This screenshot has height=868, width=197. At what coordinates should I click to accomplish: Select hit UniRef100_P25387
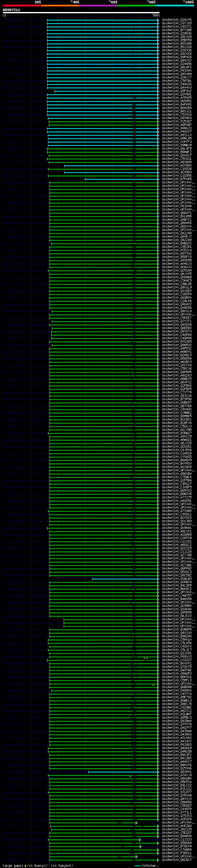click(177, 121)
